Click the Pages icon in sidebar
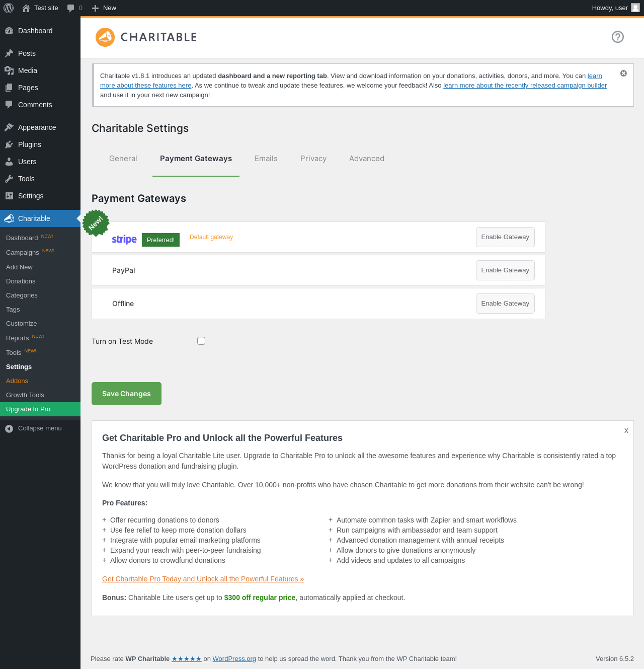This screenshot has height=669, width=644. [9, 88]
